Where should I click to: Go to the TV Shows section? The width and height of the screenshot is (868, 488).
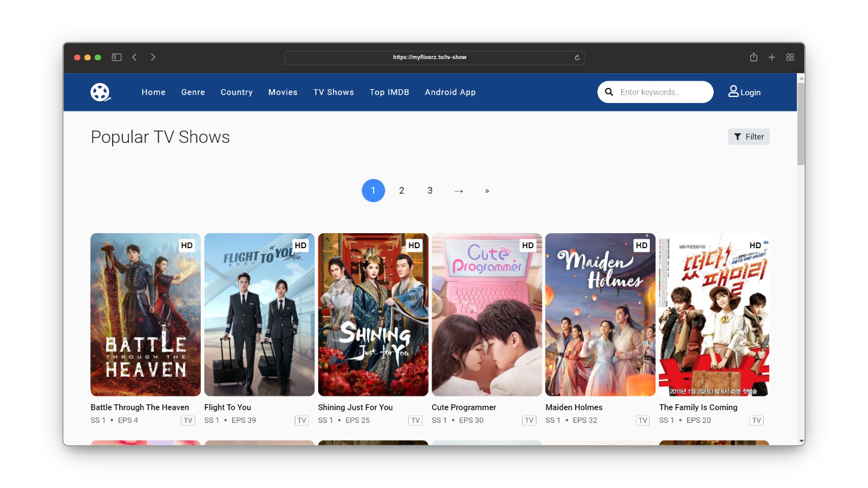point(333,92)
